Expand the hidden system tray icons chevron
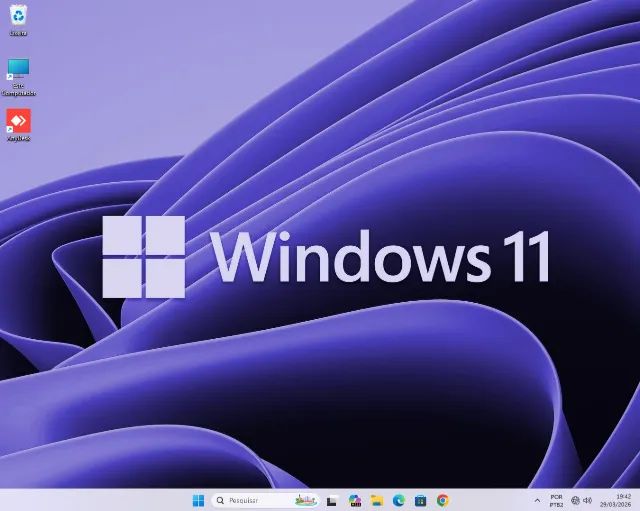The image size is (640, 511). click(538, 500)
